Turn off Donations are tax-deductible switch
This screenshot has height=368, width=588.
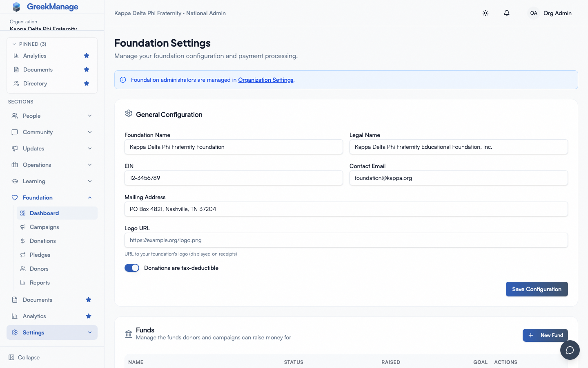(x=132, y=268)
